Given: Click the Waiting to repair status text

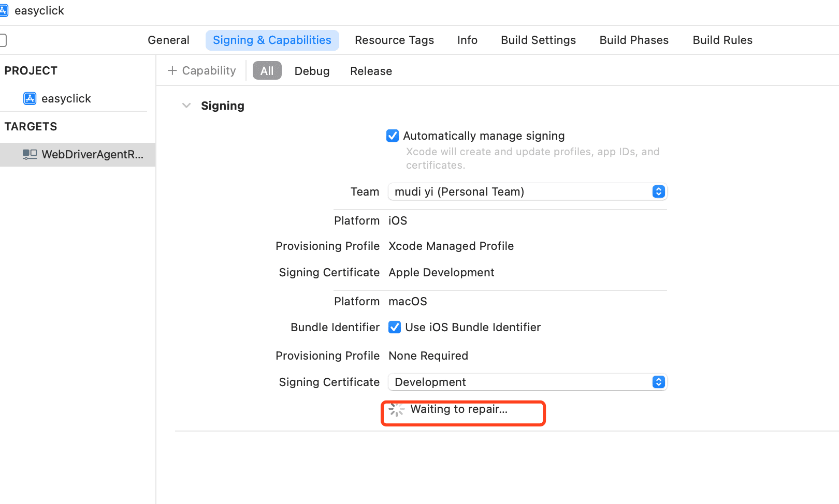Looking at the screenshot, I should coord(459,409).
